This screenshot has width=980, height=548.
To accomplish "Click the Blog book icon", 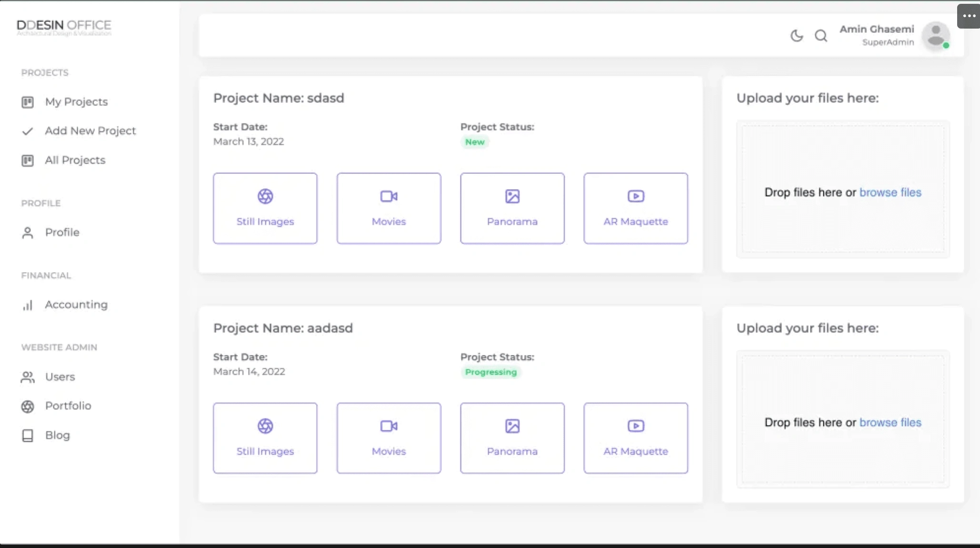I will (28, 436).
